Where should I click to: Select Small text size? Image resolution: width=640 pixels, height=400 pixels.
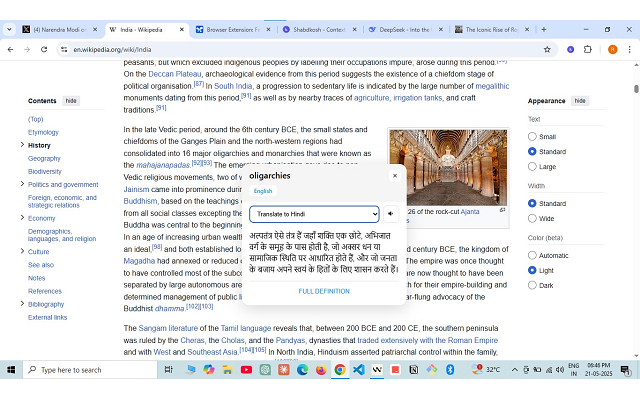click(532, 137)
